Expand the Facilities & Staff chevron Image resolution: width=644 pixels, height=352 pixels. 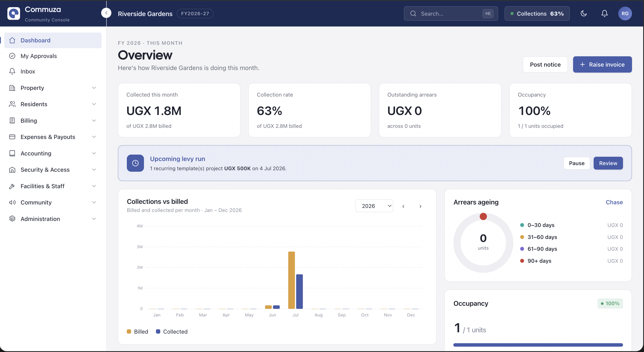94,186
